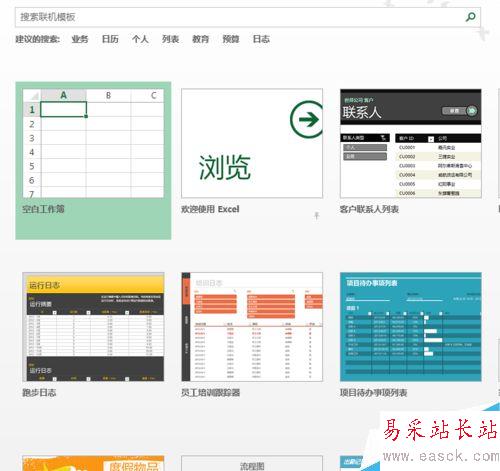
Task: Search suggested category 教育
Action: (x=200, y=39)
